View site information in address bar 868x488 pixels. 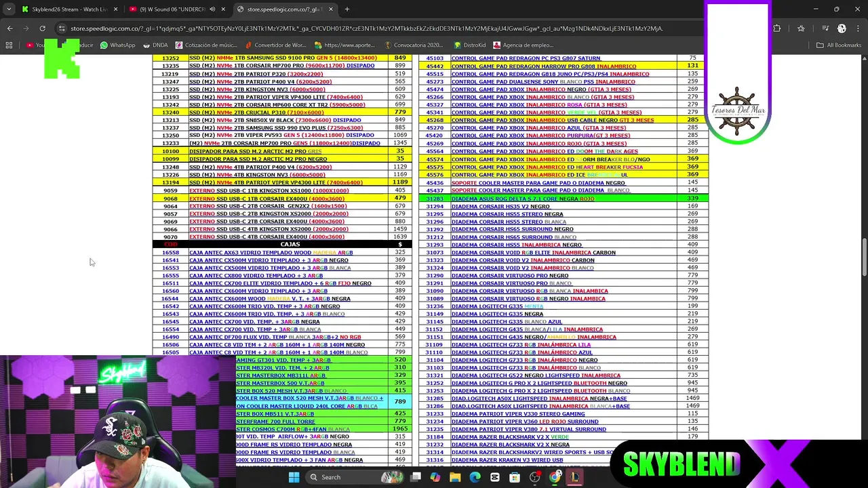coord(62,28)
